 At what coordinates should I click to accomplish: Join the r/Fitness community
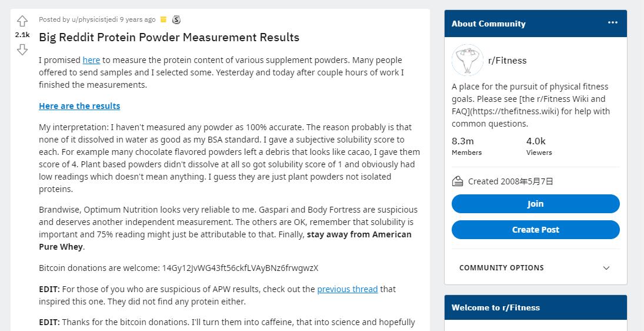[x=535, y=204]
